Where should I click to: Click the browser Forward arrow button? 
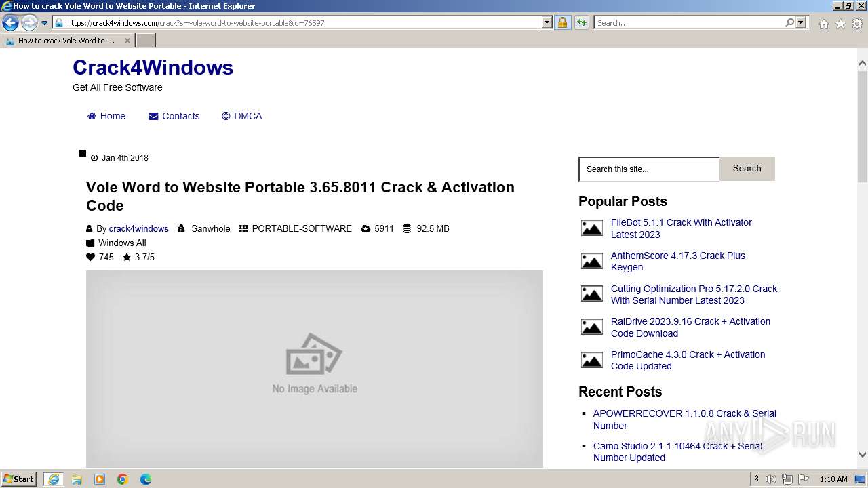tap(28, 23)
